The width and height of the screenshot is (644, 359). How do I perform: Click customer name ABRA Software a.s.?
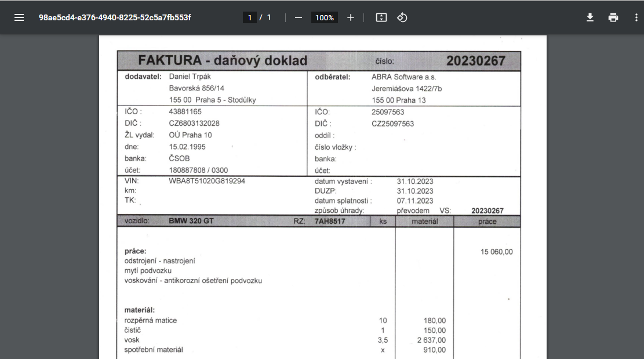tap(403, 77)
